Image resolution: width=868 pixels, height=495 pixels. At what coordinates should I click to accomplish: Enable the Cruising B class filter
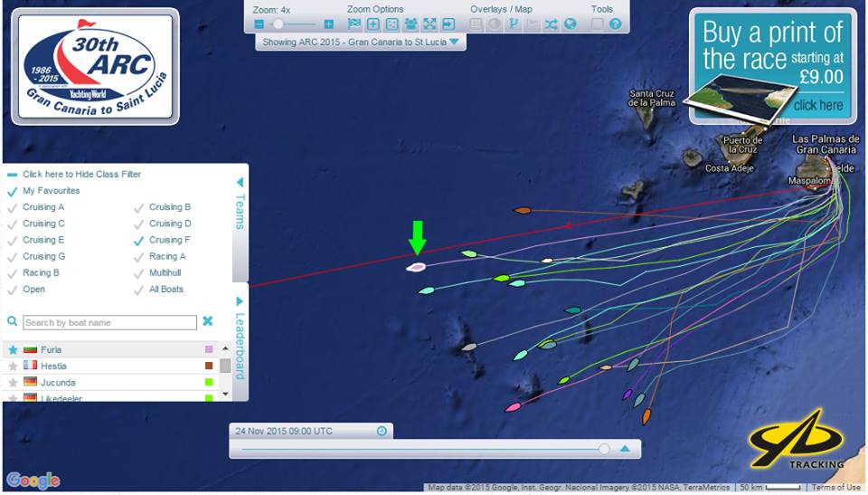pyautogui.click(x=139, y=208)
